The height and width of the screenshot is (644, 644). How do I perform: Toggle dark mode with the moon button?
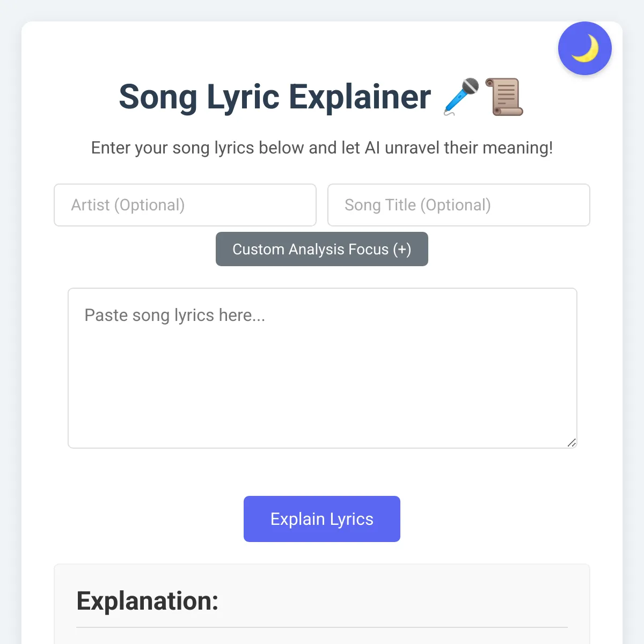click(585, 48)
